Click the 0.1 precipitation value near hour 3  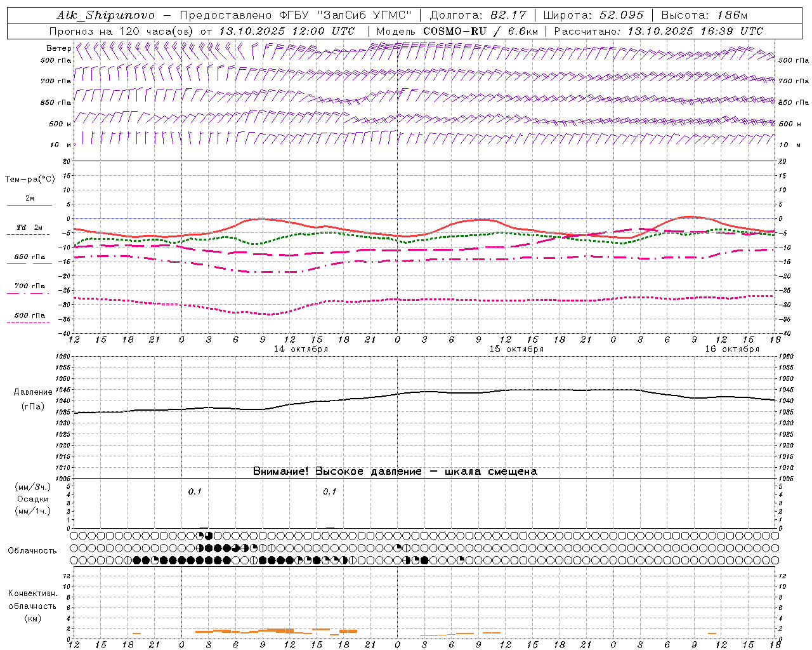point(194,492)
